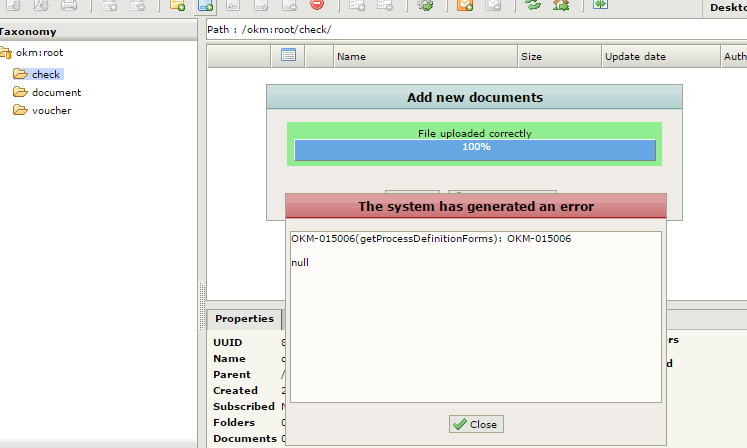Viewport: 747px width, 448px height.
Task: Select the okm:root tree node
Action: point(41,52)
